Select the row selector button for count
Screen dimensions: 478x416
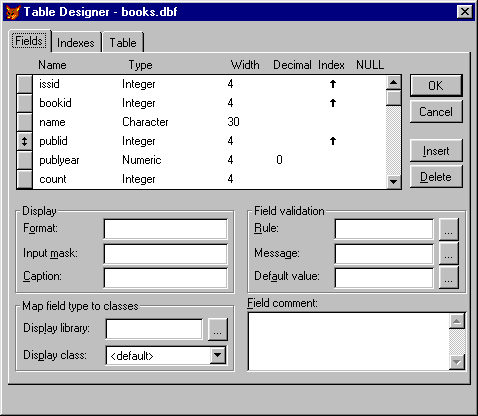[x=24, y=179]
